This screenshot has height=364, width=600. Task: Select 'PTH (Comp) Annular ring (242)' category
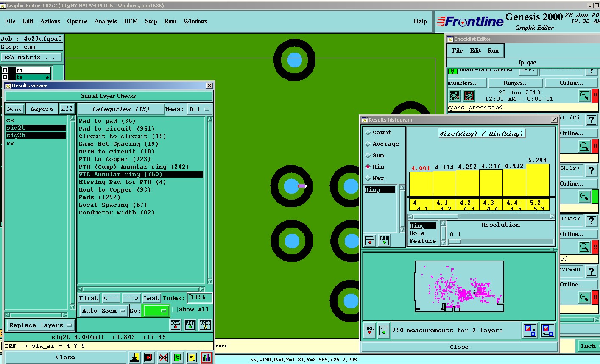pos(134,167)
